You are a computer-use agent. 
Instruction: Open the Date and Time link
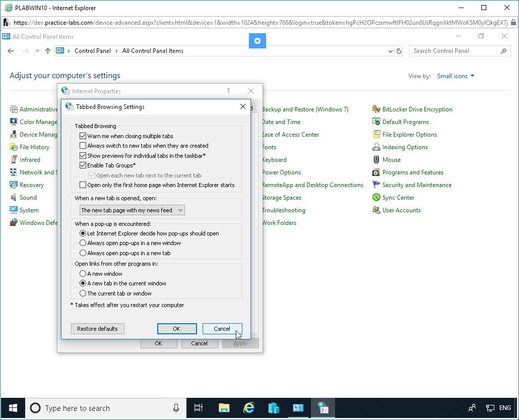point(281,122)
